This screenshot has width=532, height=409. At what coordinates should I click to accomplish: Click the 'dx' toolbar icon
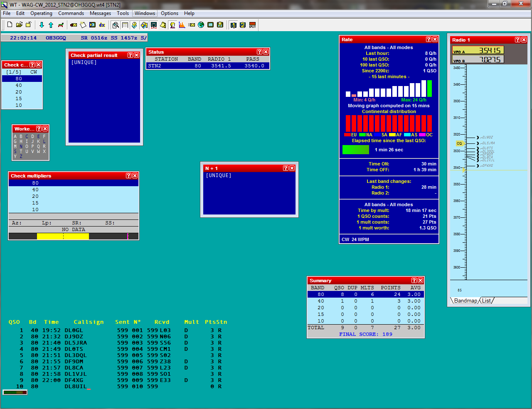pyautogui.click(x=102, y=25)
